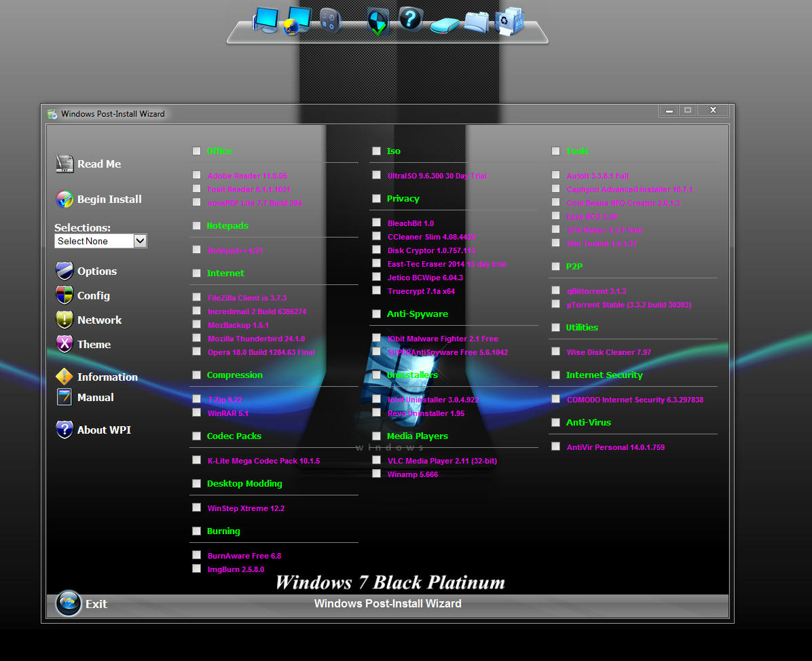Open the Config menu entry
The height and width of the screenshot is (661, 812).
(x=93, y=296)
